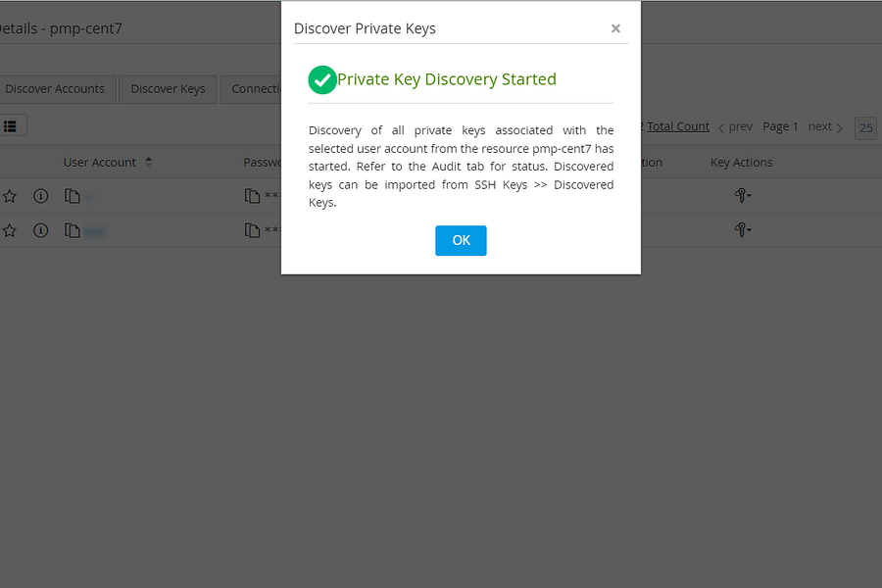Open Key Actions menu for second account
882x588 pixels.
743,230
